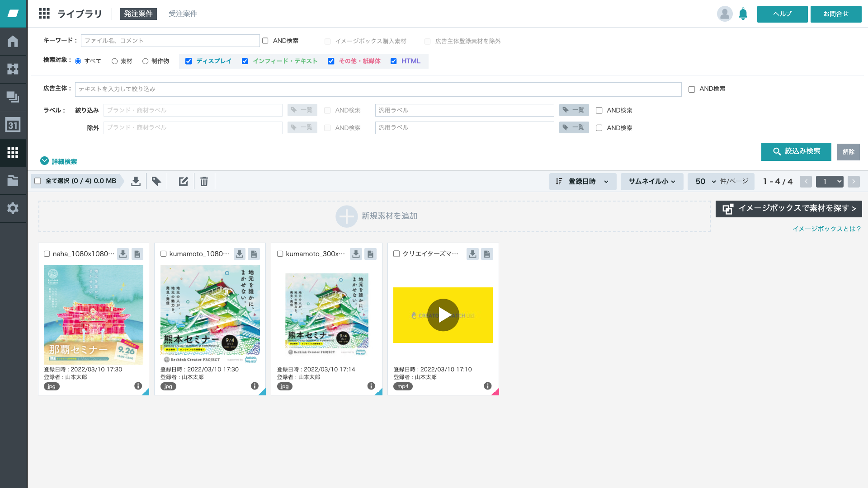Add new material via 新規素材を追加

click(x=374, y=216)
